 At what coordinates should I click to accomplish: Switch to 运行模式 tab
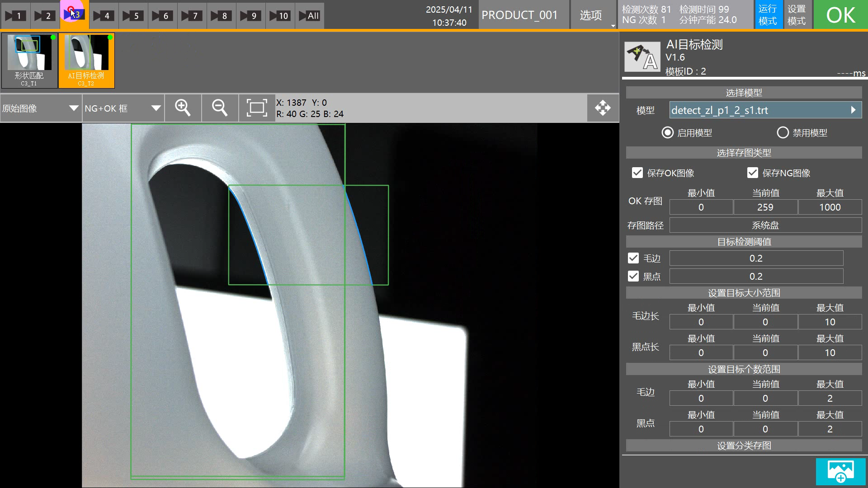768,15
